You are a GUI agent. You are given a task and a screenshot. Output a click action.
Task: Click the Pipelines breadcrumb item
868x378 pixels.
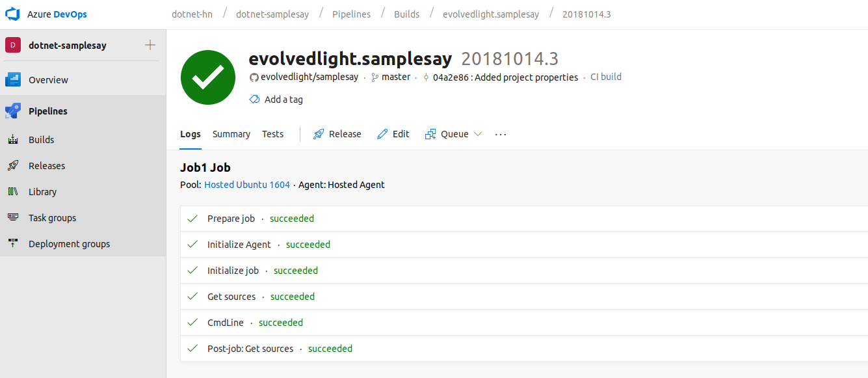tap(351, 14)
